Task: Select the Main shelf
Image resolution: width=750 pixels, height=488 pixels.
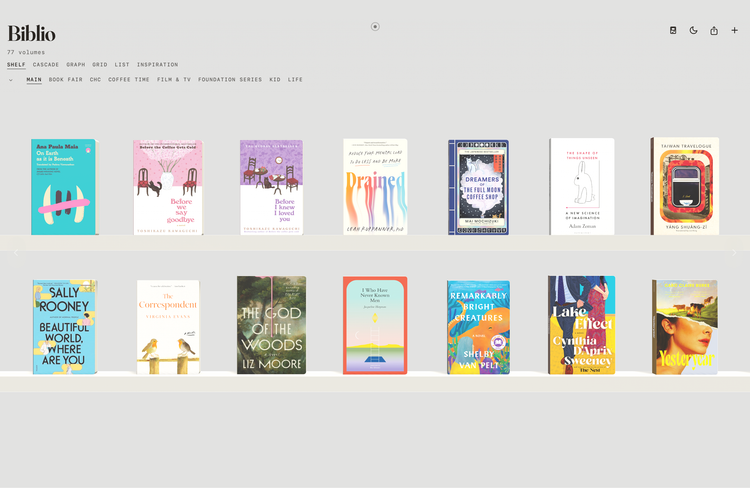Action: (34, 80)
